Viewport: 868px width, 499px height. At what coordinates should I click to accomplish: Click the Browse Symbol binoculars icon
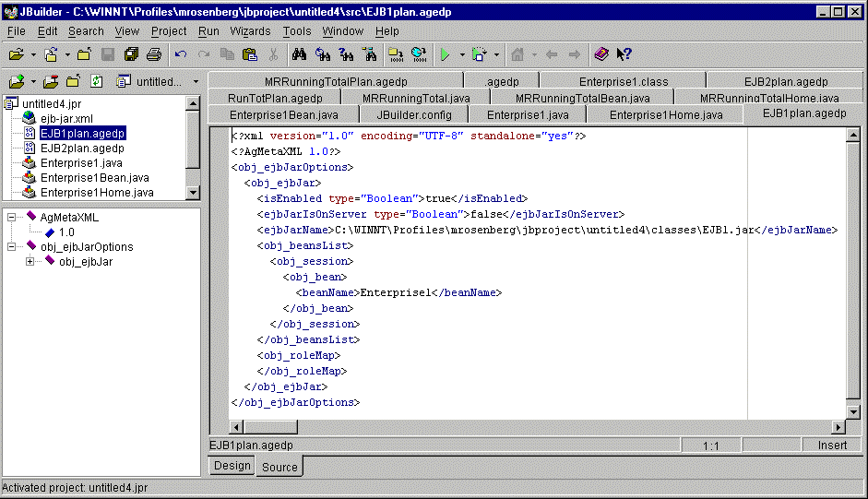[370, 54]
